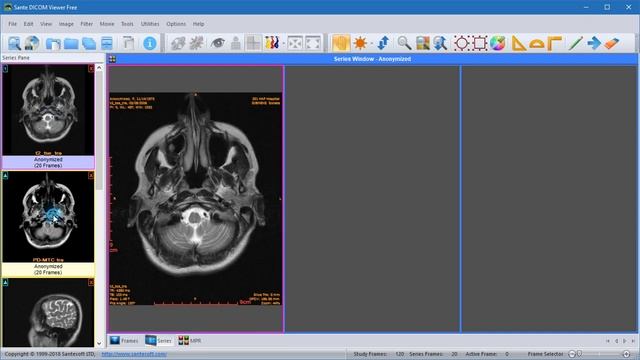This screenshot has height=360, width=640.
Task: Click the gray anonymize person icon
Action: point(236,43)
